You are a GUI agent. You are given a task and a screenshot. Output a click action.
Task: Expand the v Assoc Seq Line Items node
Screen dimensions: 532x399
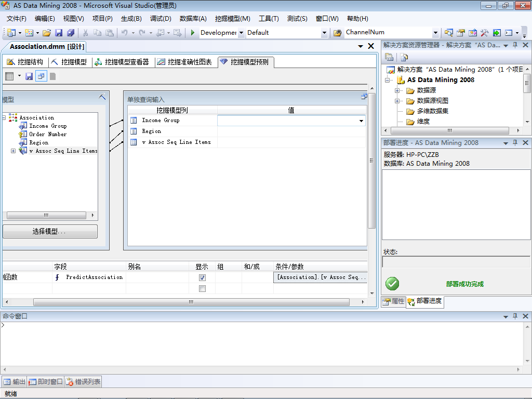coord(13,151)
